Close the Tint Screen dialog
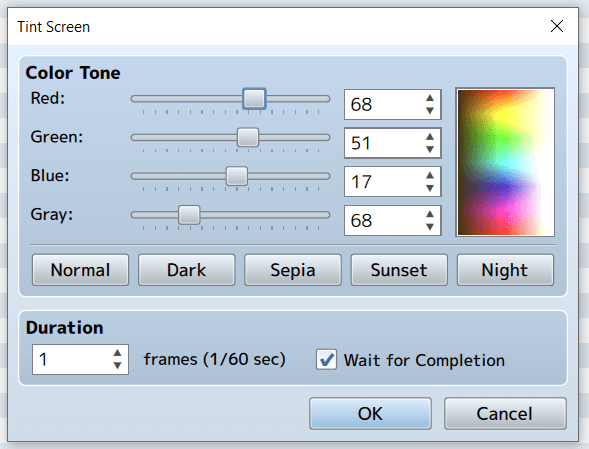Image resolution: width=589 pixels, height=449 pixels. pyautogui.click(x=557, y=26)
